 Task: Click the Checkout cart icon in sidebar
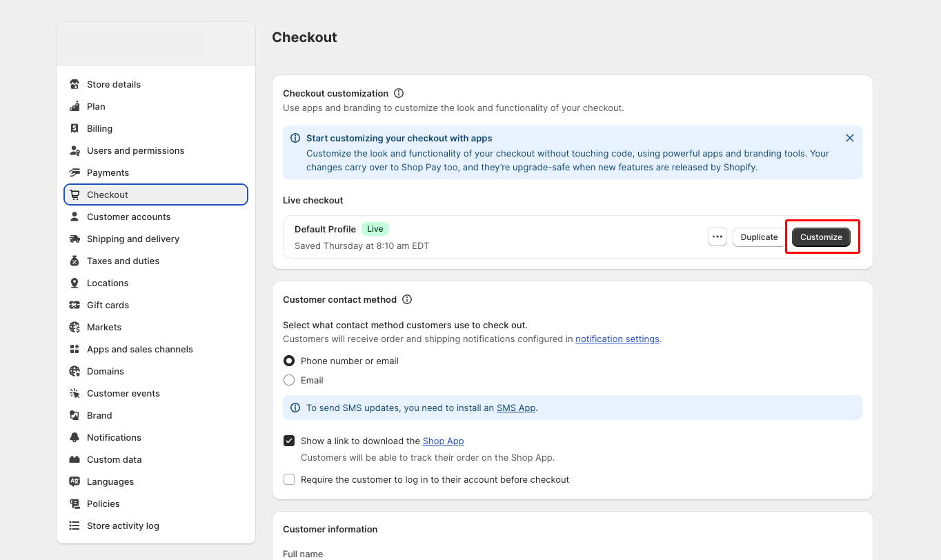[x=75, y=194]
